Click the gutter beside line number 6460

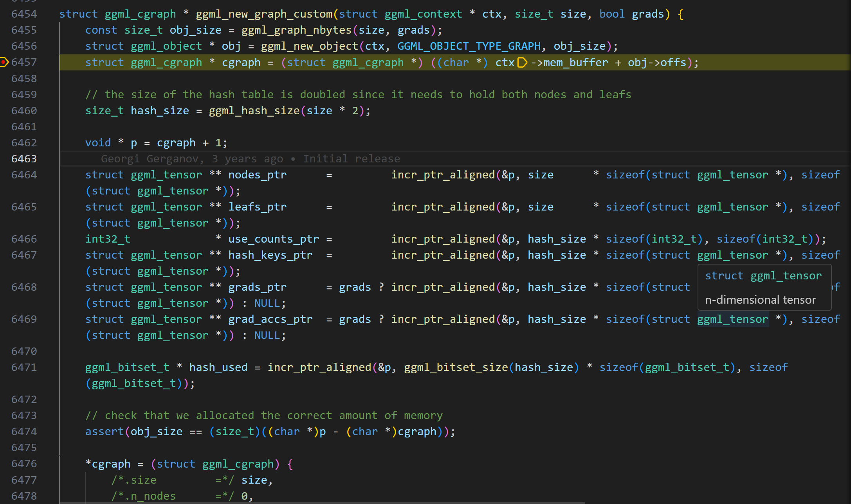click(4, 111)
